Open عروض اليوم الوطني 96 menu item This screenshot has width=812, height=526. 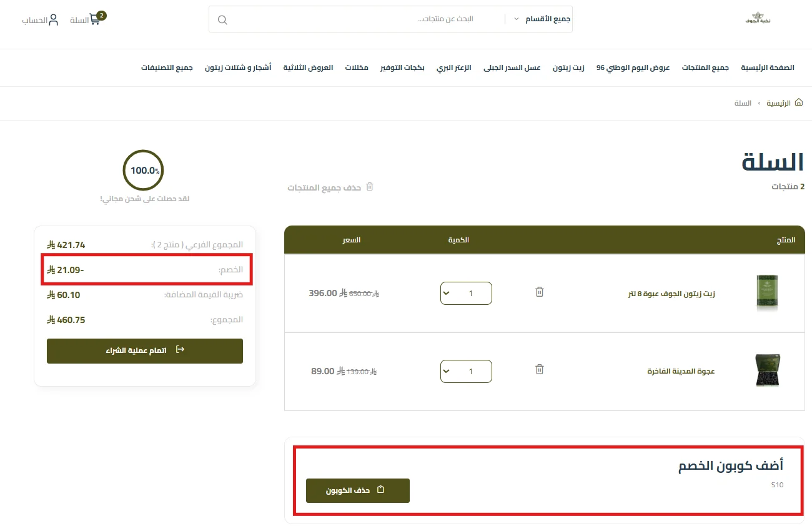[x=633, y=67]
